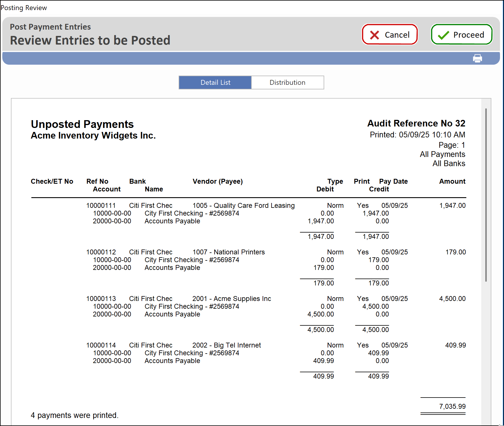This screenshot has width=504, height=426.
Task: Select vendor 1005 - Quality Care Ford Leasing
Action: coord(244,206)
